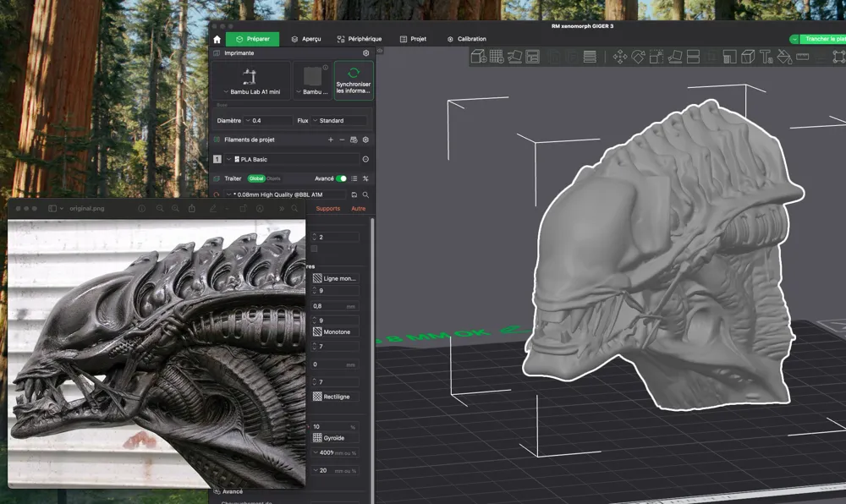Viewport: 846px width, 504px height.
Task: Click the edit icon beside PLA Basic
Action: coord(365,159)
